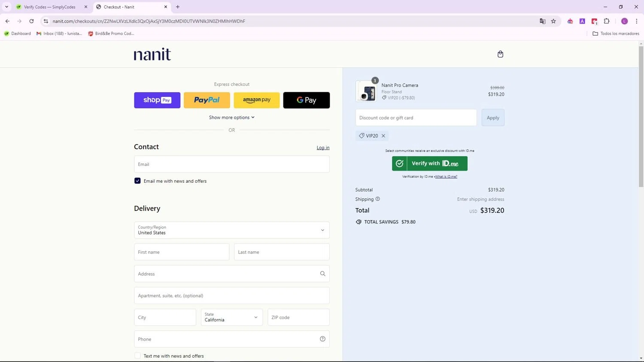Open the State dropdown showing California
Viewport: 644px width, 362px height.
click(232, 317)
